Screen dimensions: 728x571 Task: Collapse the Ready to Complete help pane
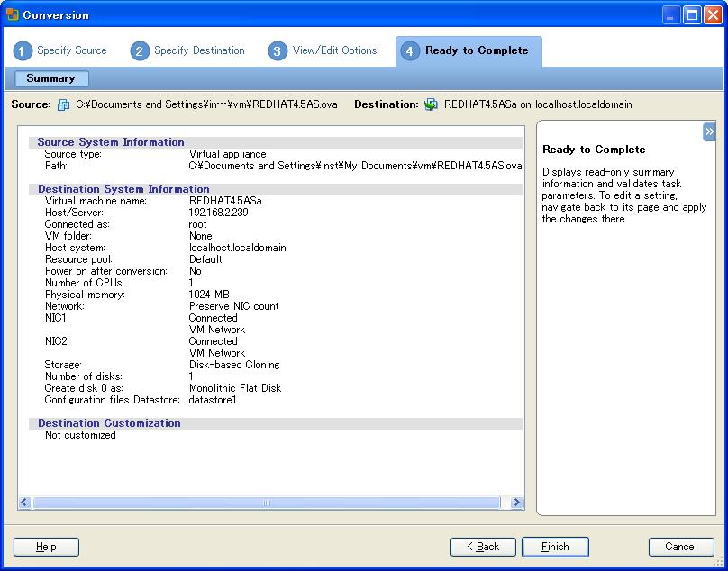709,131
